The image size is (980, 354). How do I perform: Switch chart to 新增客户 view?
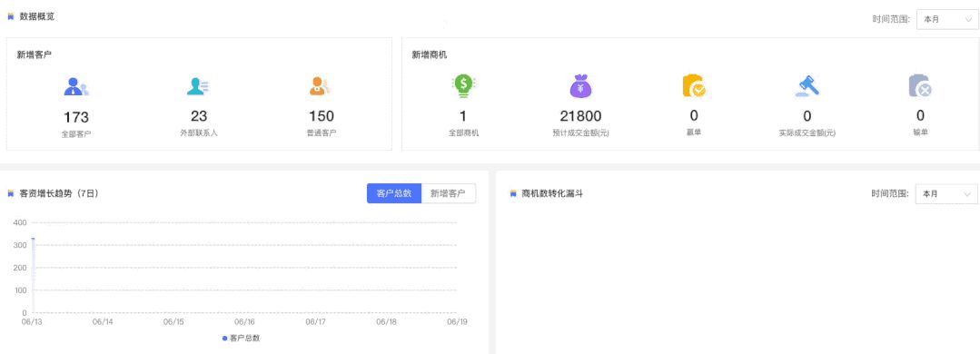coord(448,193)
